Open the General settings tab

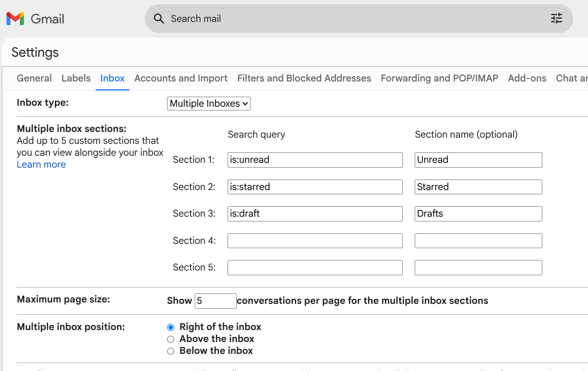(34, 78)
